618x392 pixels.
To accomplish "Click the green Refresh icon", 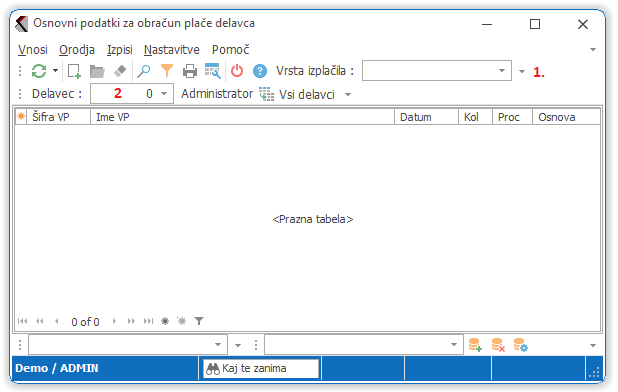I will [x=39, y=71].
